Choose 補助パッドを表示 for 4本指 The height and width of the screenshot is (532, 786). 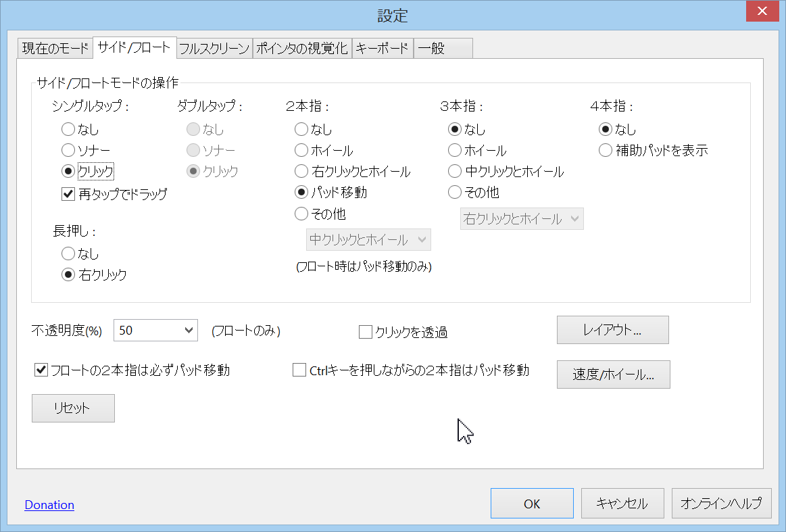pos(606,151)
